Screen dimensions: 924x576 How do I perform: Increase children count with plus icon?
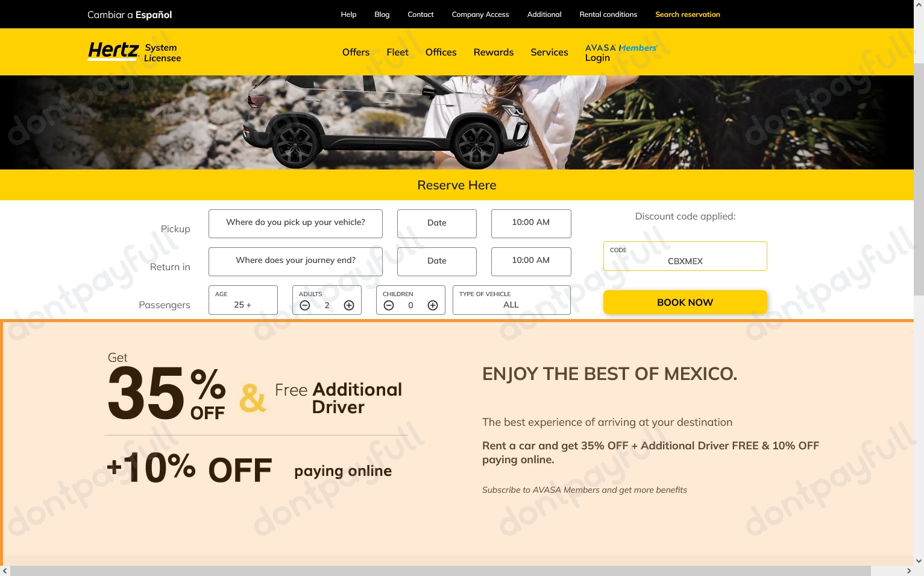433,305
